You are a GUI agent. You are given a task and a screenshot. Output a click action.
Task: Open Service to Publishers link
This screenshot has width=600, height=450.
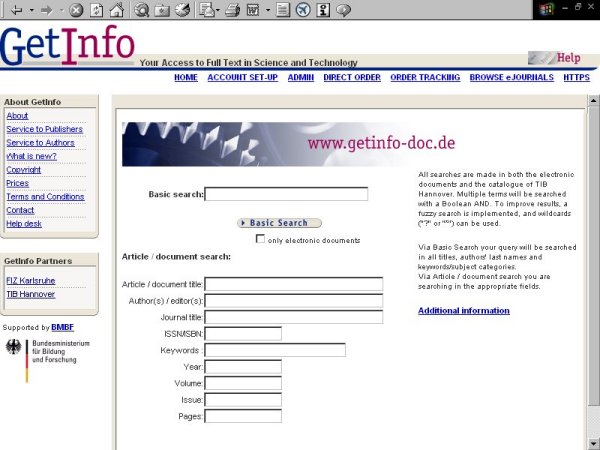(44, 129)
